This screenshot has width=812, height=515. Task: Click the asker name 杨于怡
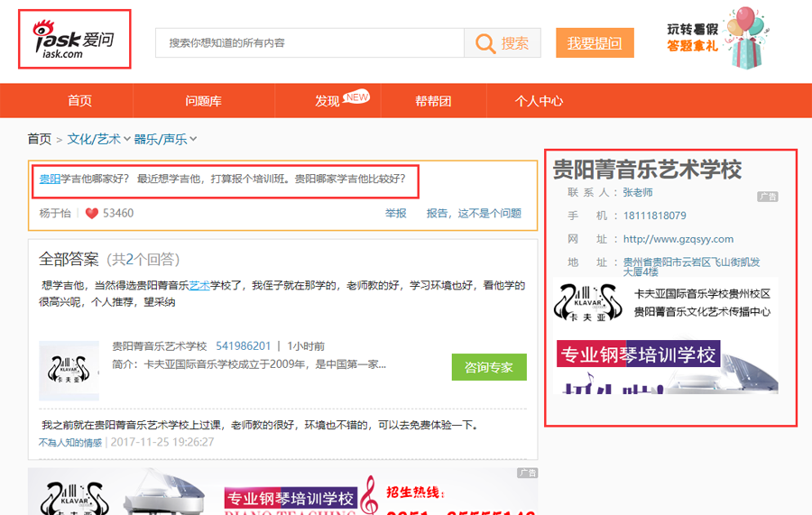(55, 213)
